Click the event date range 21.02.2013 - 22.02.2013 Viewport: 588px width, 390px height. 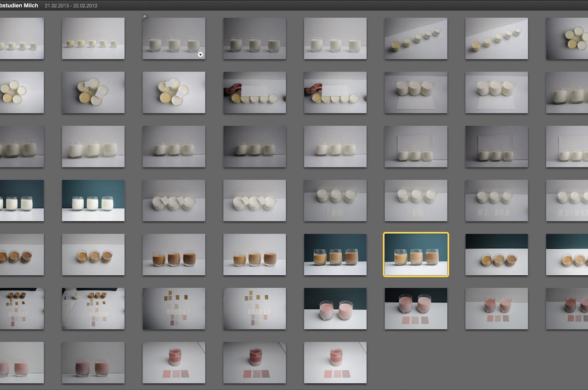pos(71,6)
